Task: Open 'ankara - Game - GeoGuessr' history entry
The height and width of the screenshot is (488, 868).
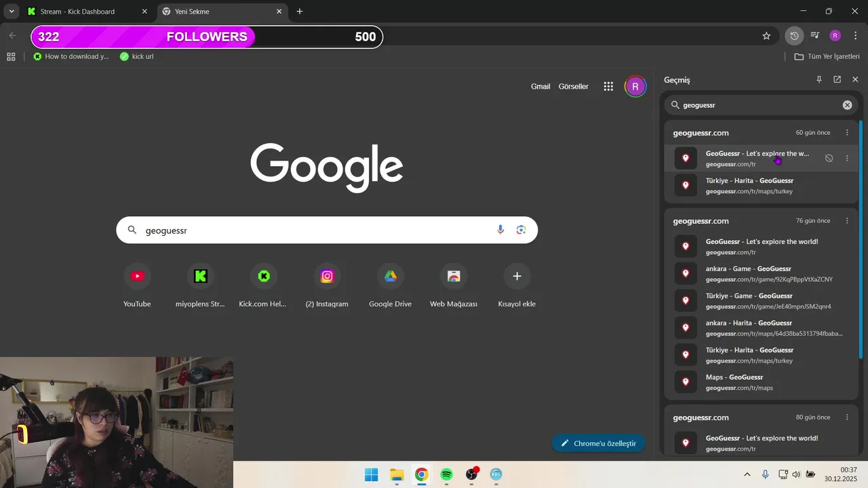Action: click(x=761, y=274)
